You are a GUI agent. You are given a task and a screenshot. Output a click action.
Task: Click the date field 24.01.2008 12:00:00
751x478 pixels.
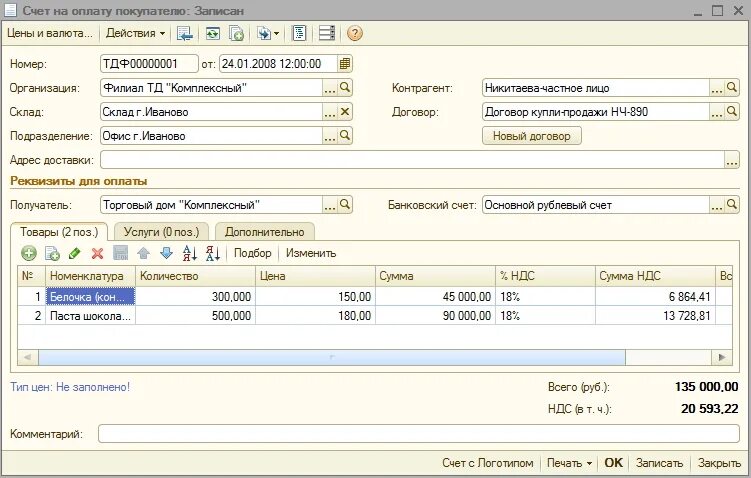(x=278, y=64)
